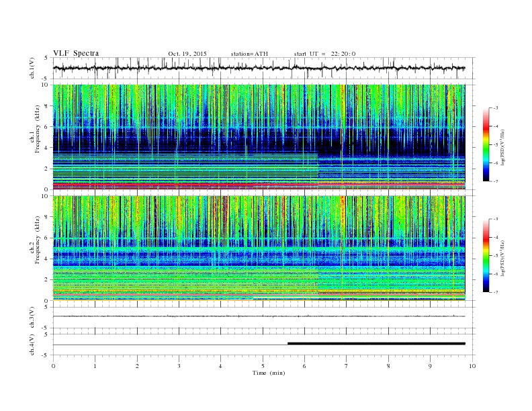Screen dimensions: 532x411
Task: Select the date text "Oct. 19, 2015"
Action: click(x=187, y=54)
